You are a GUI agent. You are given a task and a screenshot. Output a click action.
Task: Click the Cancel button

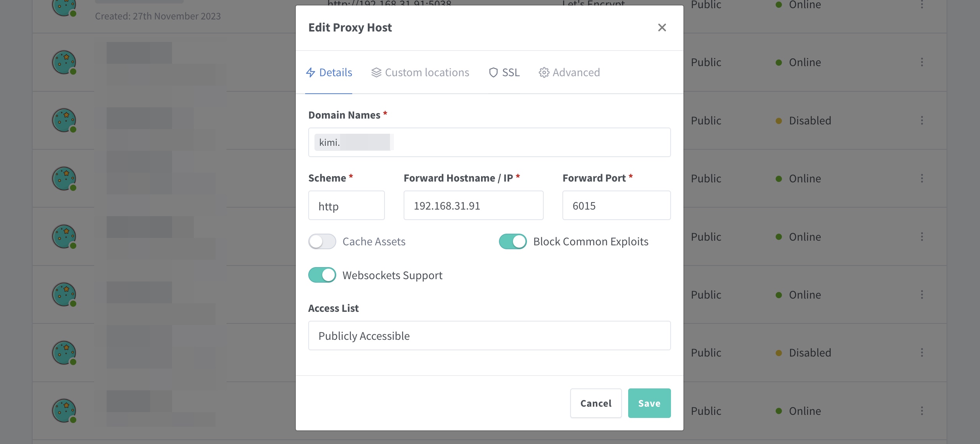coord(596,403)
